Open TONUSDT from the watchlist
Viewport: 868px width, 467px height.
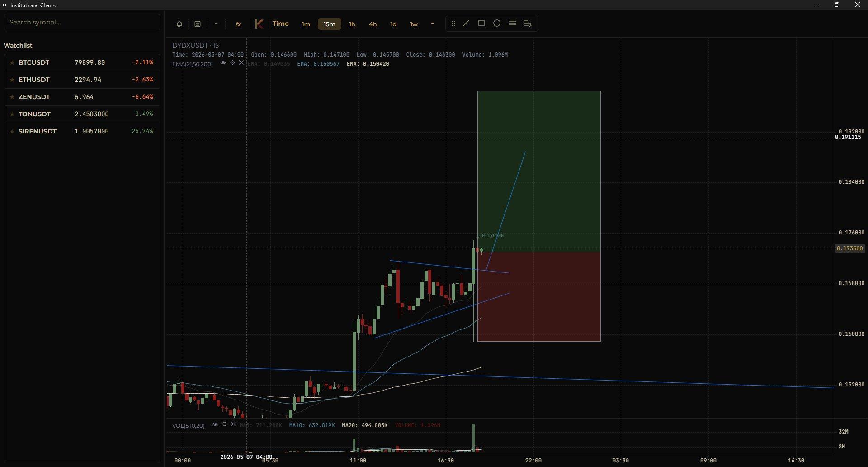coord(82,114)
